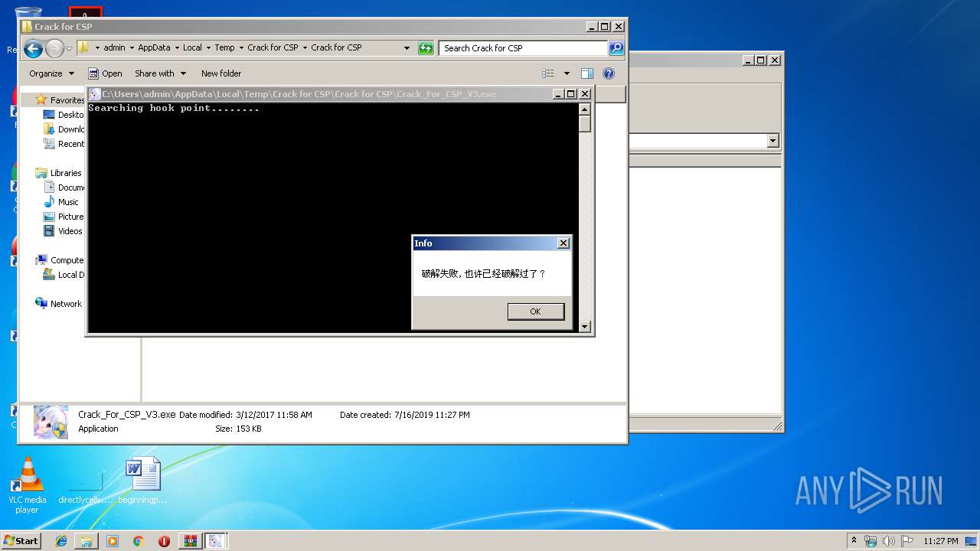980x551 pixels.
Task: Select Computer in navigation pane
Action: [x=60, y=260]
